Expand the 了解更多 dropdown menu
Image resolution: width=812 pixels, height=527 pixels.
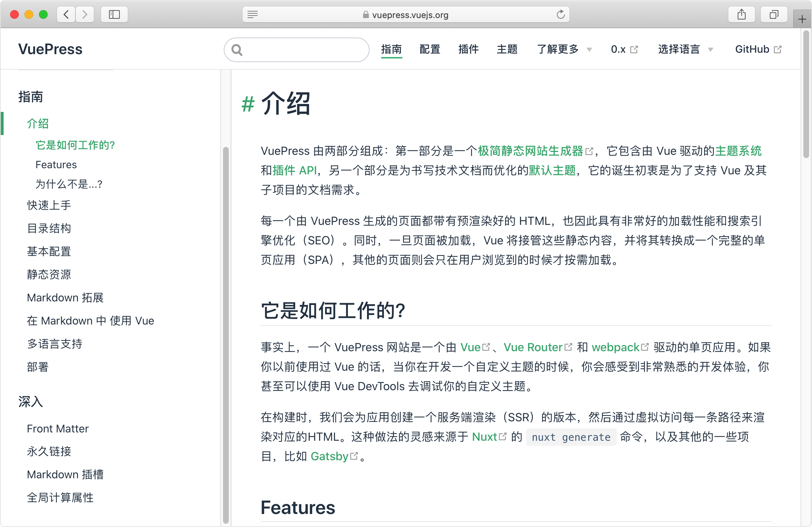[564, 49]
